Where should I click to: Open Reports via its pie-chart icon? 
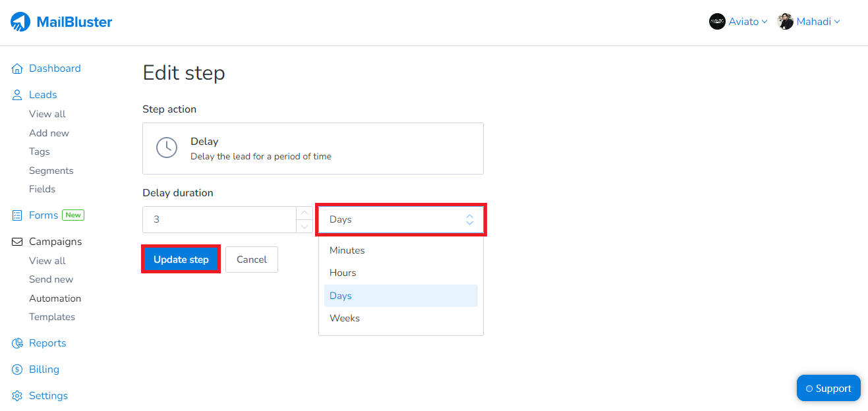pos(16,342)
